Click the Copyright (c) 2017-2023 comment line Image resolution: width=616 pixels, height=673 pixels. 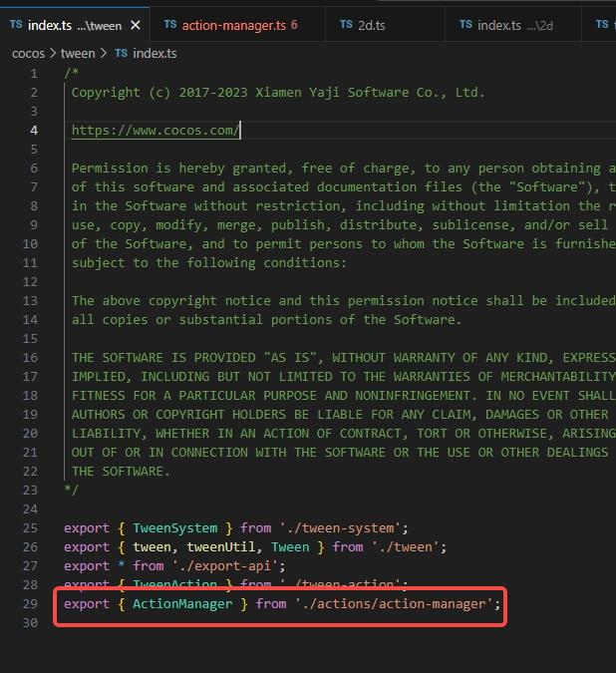point(278,93)
